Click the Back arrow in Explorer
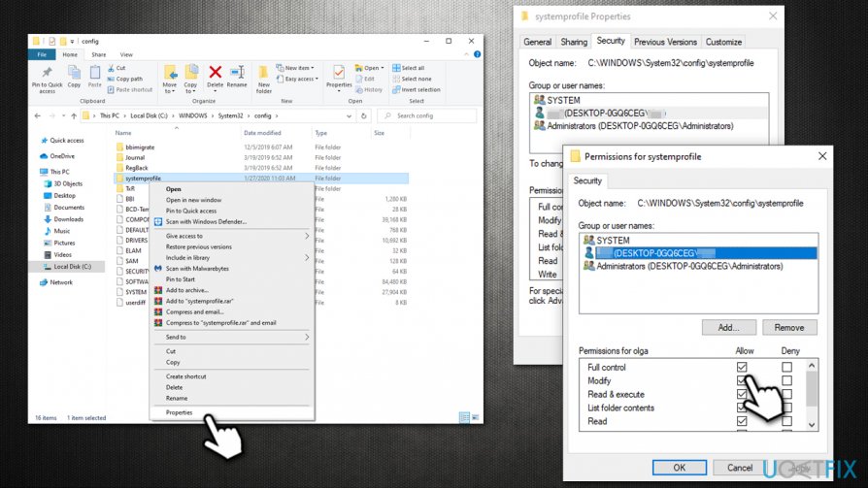The width and height of the screenshot is (868, 489). tap(38, 115)
